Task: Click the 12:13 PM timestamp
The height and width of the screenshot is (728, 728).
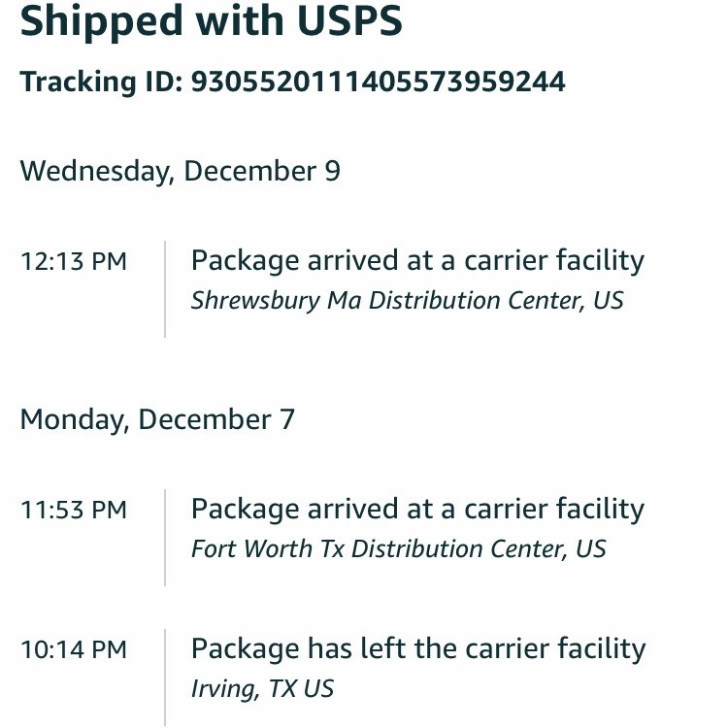Action: [x=74, y=261]
